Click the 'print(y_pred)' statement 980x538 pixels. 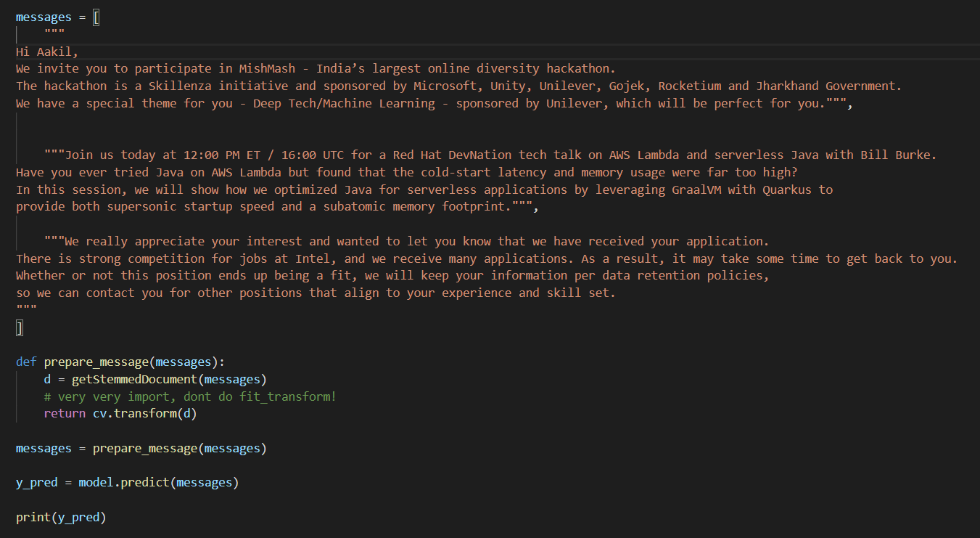pyautogui.click(x=61, y=518)
